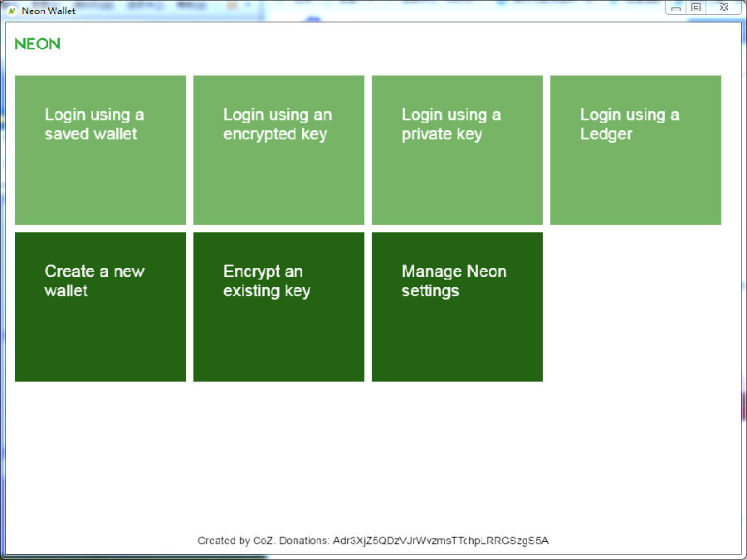Click the NEON logo at top
The width and height of the screenshot is (747, 560).
click(37, 44)
